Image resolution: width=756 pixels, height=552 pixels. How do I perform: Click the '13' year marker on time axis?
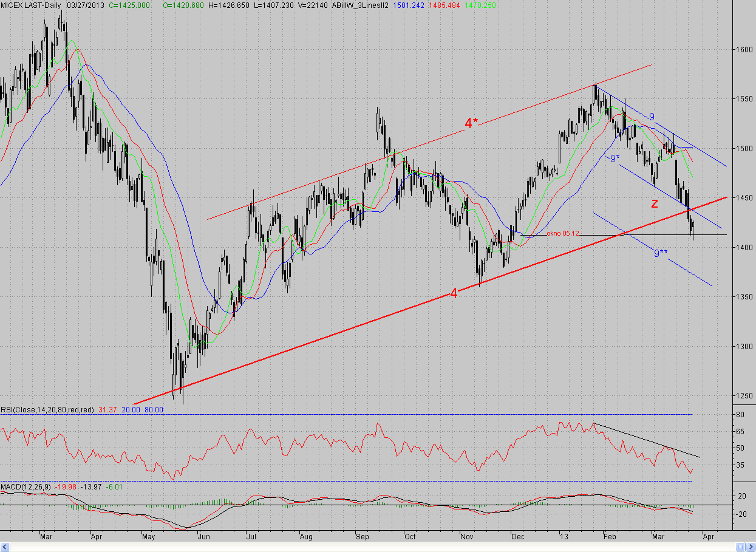click(565, 537)
